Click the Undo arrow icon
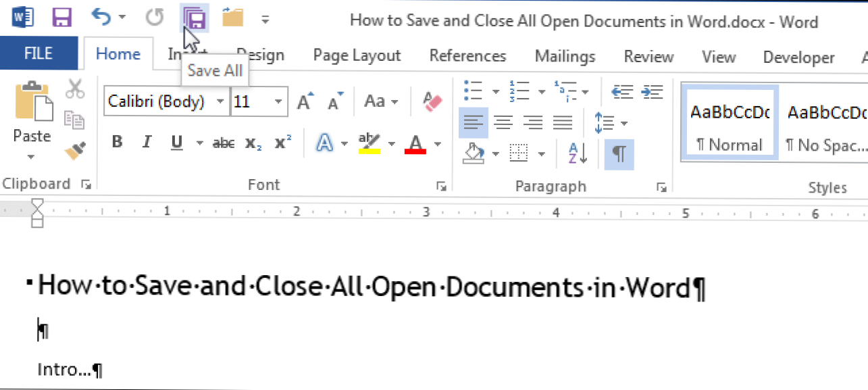Screen dimensions: 868x390 point(101,17)
